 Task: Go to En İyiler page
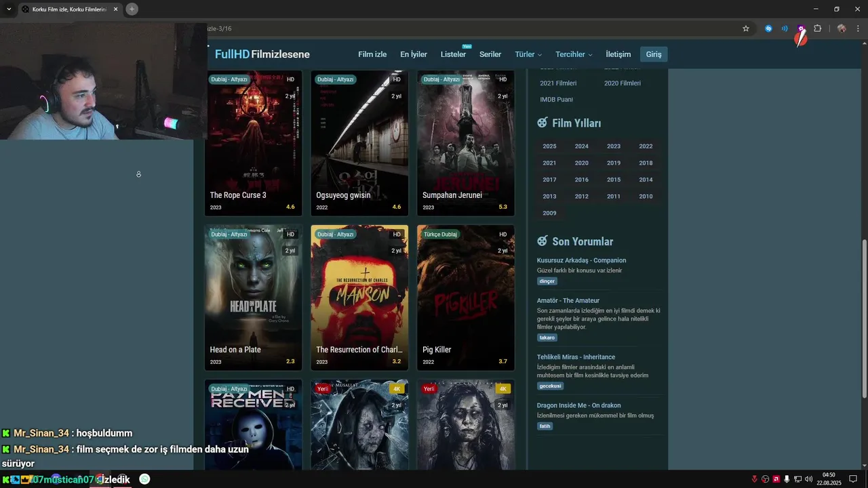coord(414,54)
